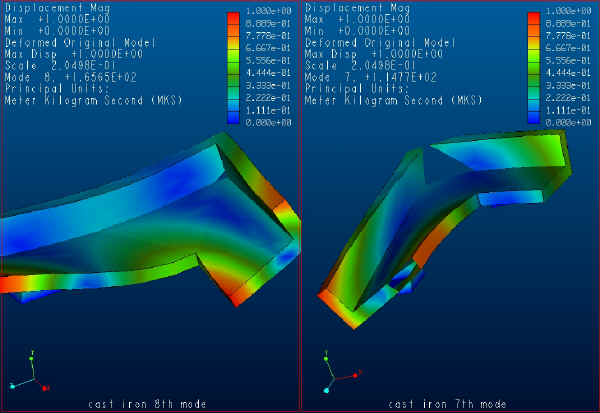Screen dimensions: 600x413
Task: Click legend value 2.222e-01 in 8th mode view
Action: coord(268,98)
